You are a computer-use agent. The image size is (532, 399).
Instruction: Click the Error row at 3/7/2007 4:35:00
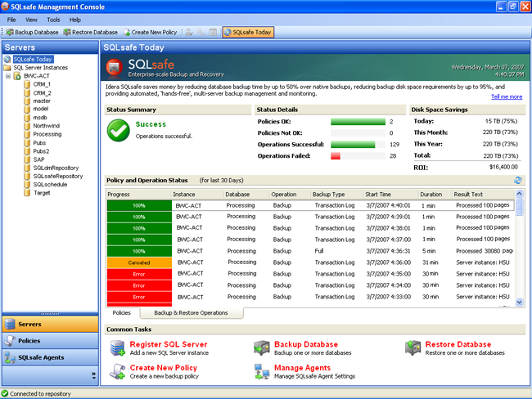click(310, 274)
